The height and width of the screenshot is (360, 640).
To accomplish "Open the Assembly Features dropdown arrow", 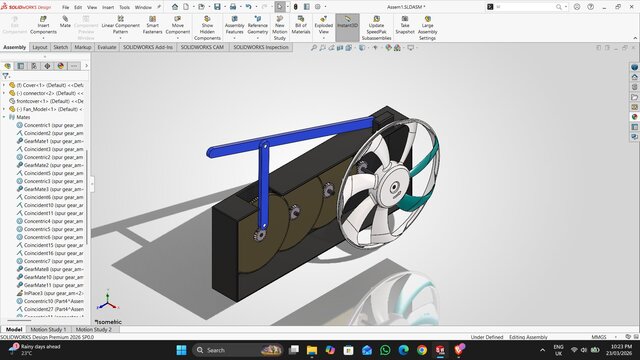I will (234, 38).
